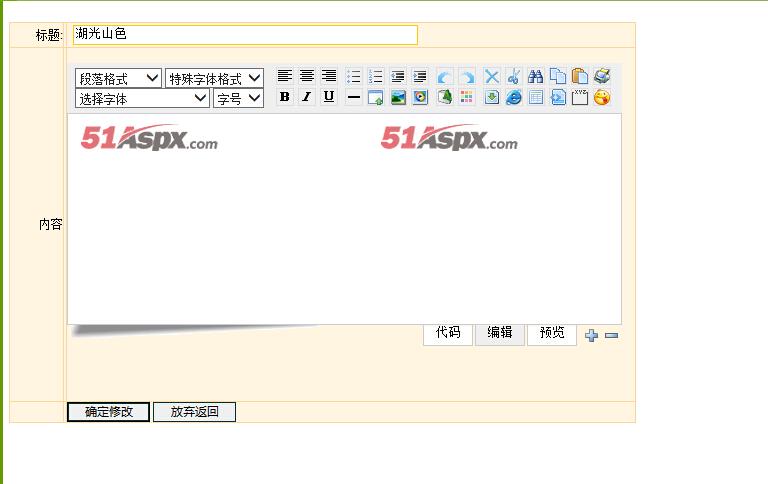Image resolution: width=768 pixels, height=484 pixels.
Task: Insert media player video
Action: click(x=420, y=97)
